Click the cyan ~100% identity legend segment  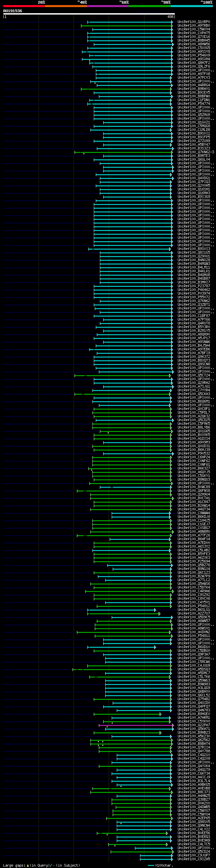coord(191,6)
